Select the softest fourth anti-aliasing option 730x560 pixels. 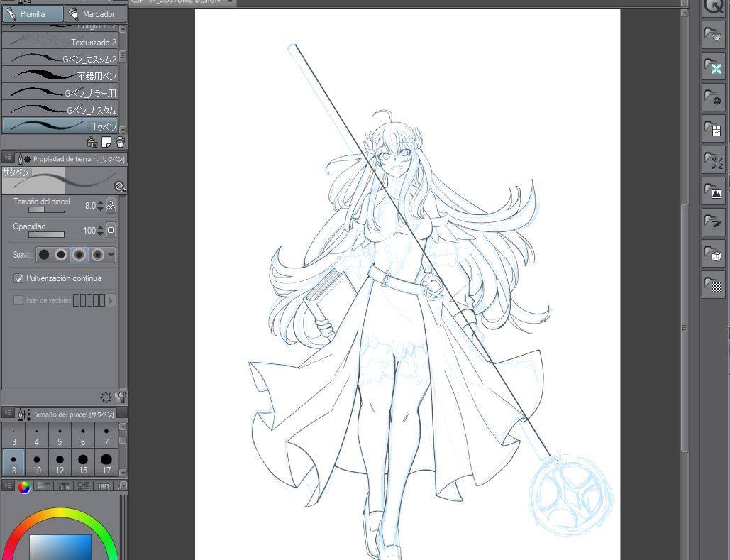point(98,255)
